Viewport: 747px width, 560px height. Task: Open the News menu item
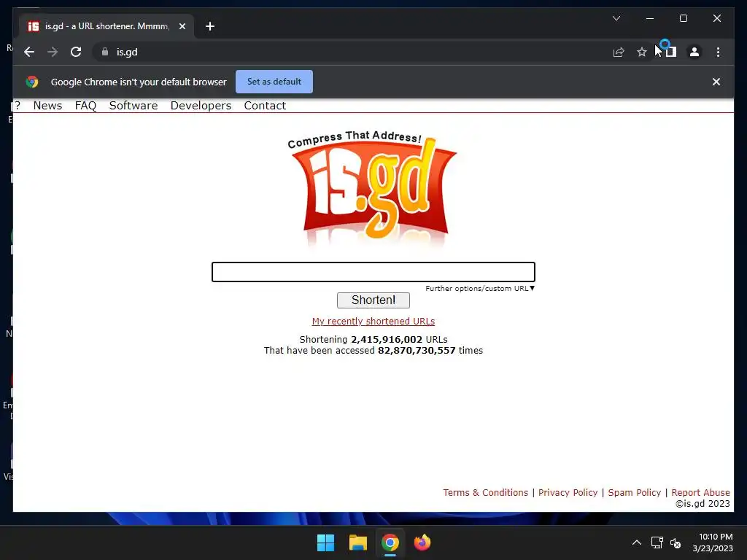[47, 106]
